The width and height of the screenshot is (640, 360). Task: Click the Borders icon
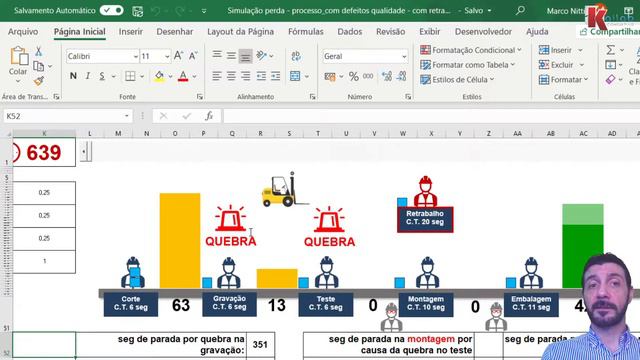pyautogui.click(x=130, y=76)
